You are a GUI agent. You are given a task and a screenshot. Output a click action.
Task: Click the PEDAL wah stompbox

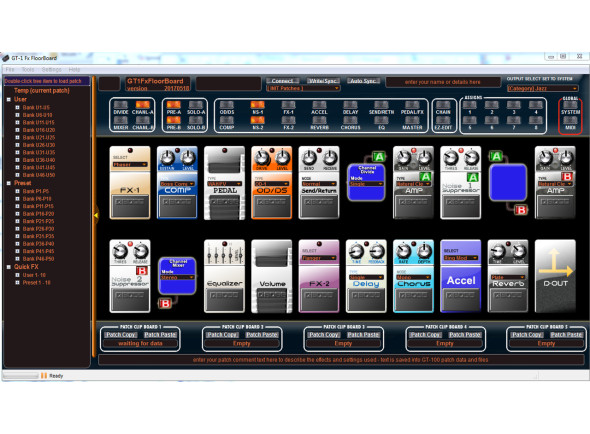[224, 183]
